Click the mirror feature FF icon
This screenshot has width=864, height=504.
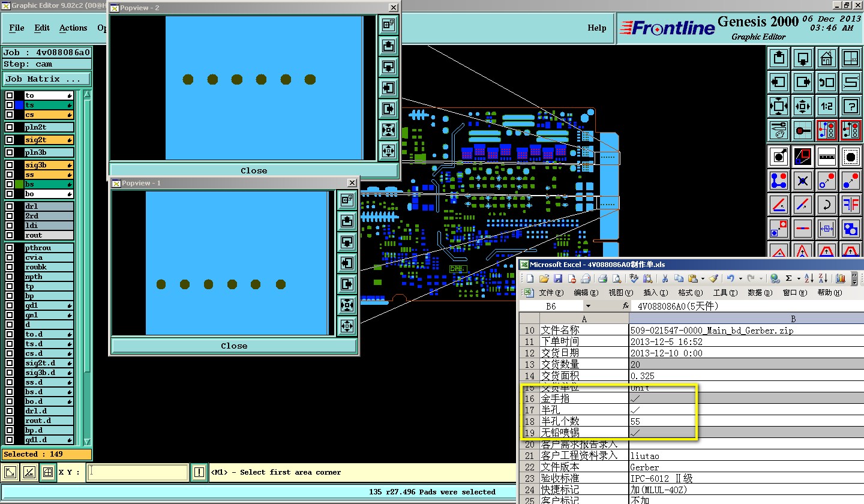(x=850, y=205)
